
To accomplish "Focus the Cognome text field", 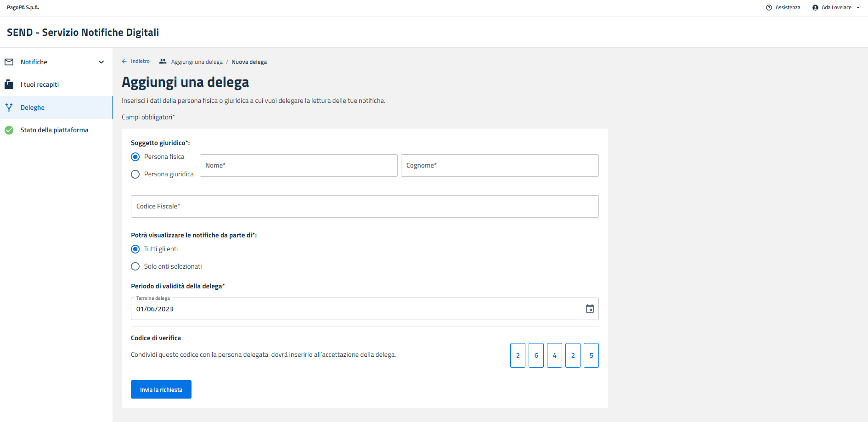I will [x=500, y=166].
